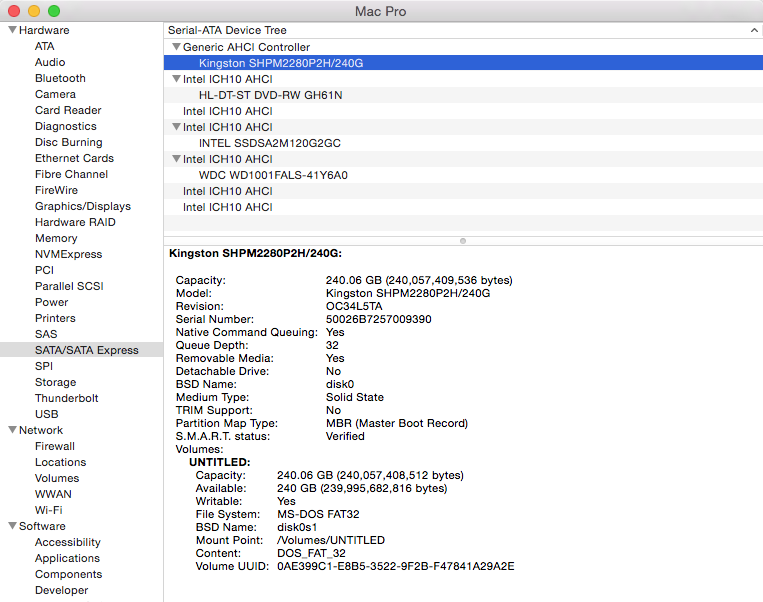Image resolution: width=763 pixels, height=602 pixels.
Task: Select the Kingston SHPM2280P2H/240G device row
Action: [x=463, y=63]
